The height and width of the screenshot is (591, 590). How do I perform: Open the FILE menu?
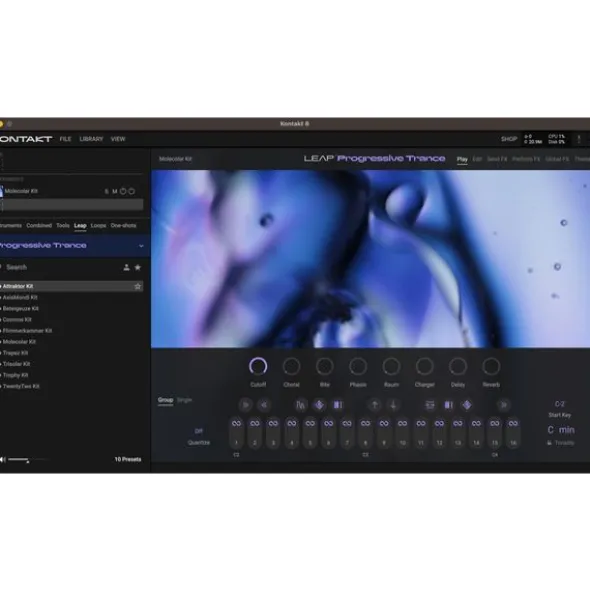coord(65,139)
